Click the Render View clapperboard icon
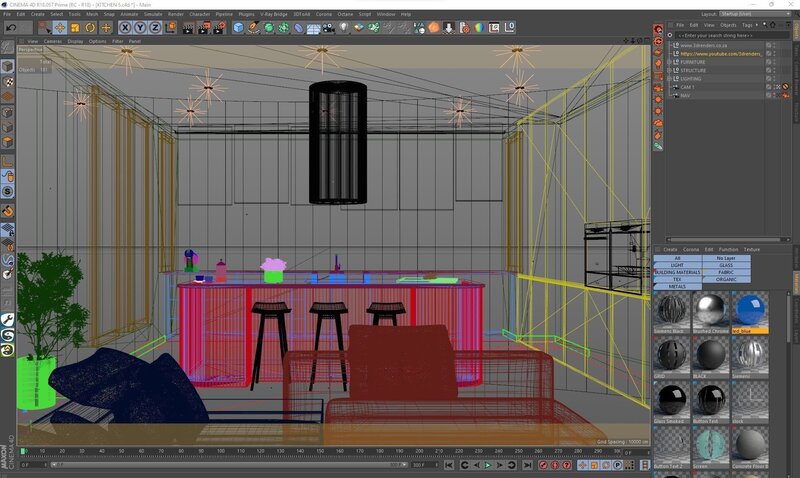 [x=189, y=27]
